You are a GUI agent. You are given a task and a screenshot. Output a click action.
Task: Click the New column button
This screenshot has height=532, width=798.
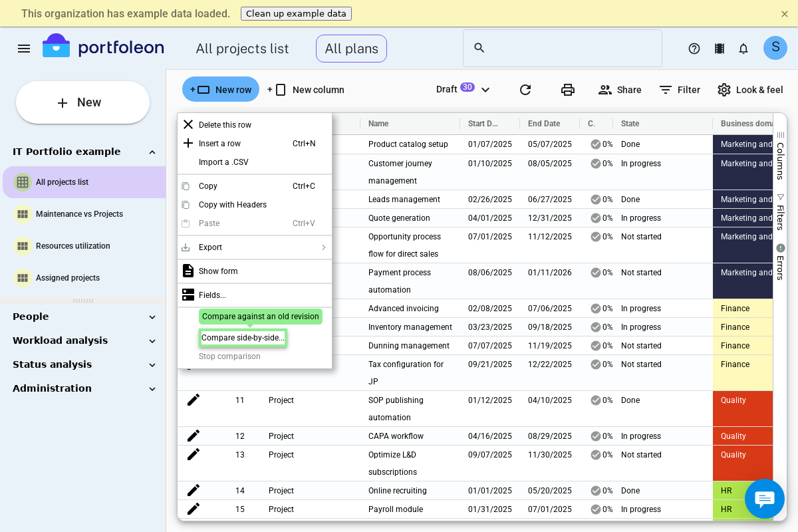coord(306,90)
